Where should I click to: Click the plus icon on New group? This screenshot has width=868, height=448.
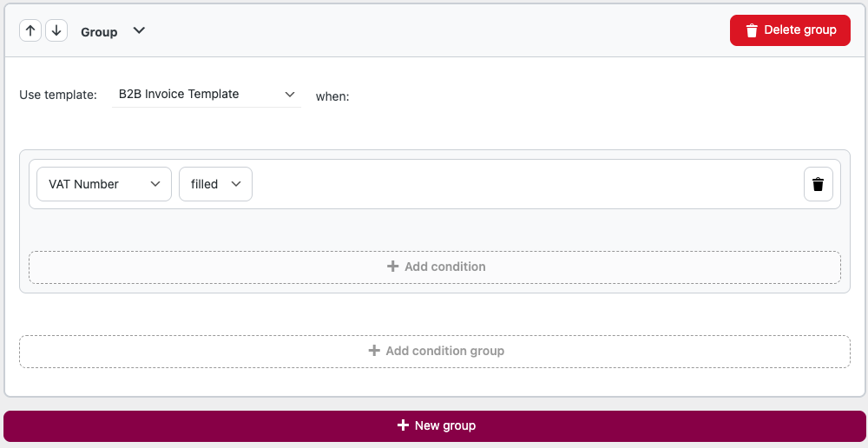(x=403, y=425)
